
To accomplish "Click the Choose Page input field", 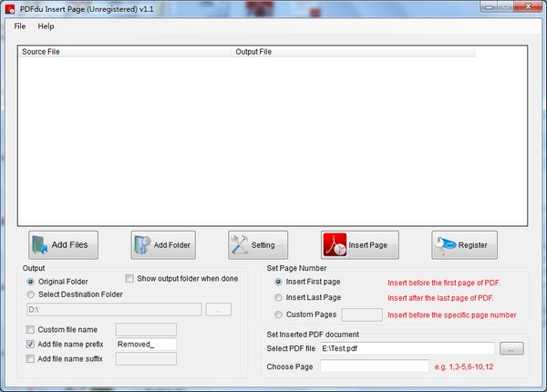I will coord(374,366).
